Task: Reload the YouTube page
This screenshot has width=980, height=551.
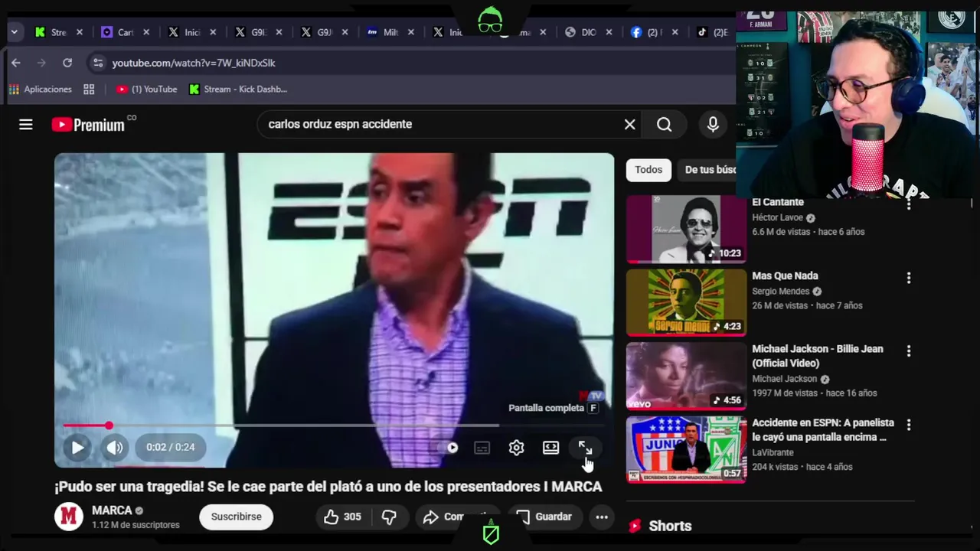Action: [67, 63]
